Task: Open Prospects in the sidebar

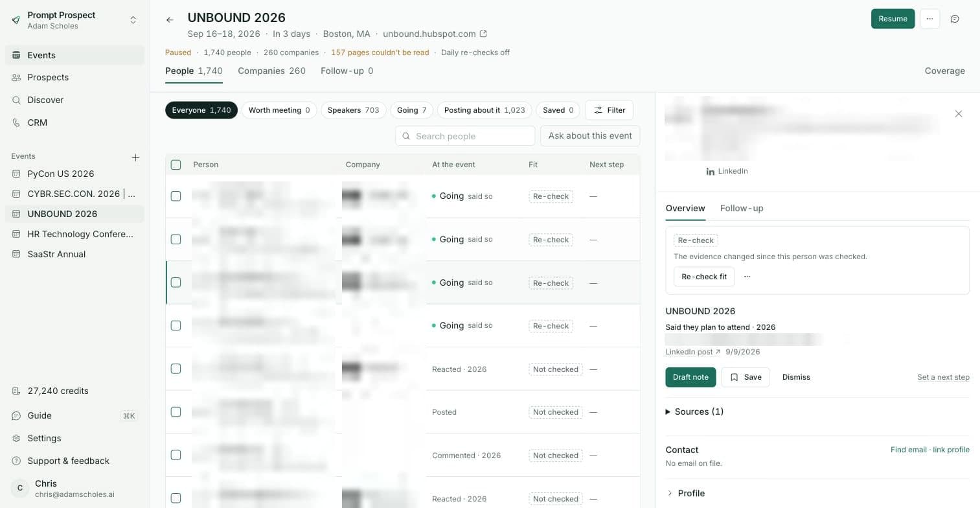Action: tap(74, 77)
